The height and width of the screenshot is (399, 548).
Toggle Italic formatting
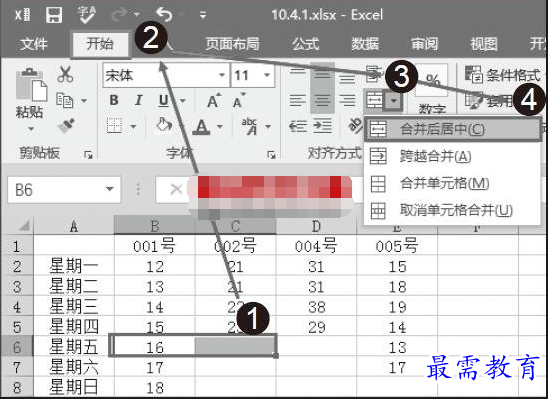pos(139,101)
